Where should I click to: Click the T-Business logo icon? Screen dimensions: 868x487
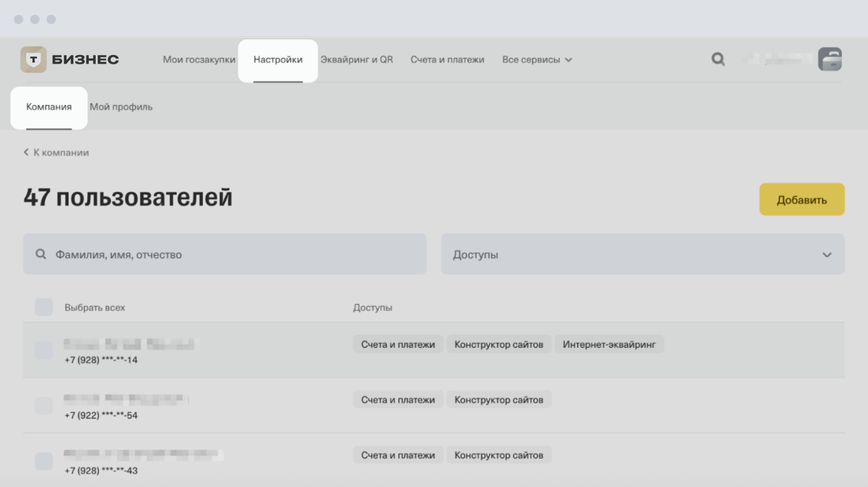[33, 60]
